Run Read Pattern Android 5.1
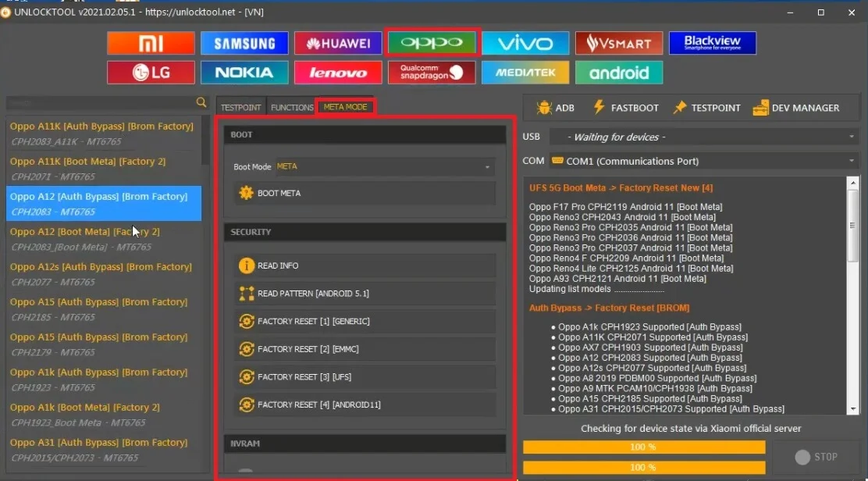868x481 pixels. coord(365,294)
